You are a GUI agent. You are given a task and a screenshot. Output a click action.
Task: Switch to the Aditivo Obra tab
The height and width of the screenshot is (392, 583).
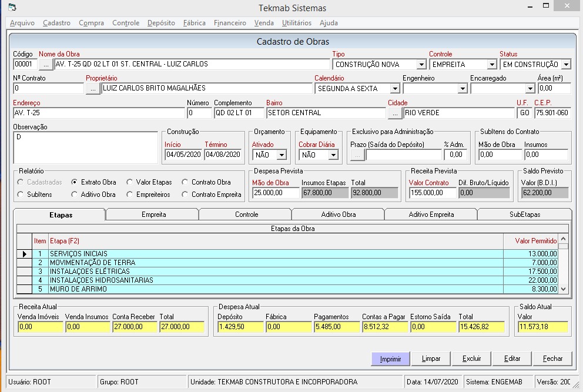[338, 215]
